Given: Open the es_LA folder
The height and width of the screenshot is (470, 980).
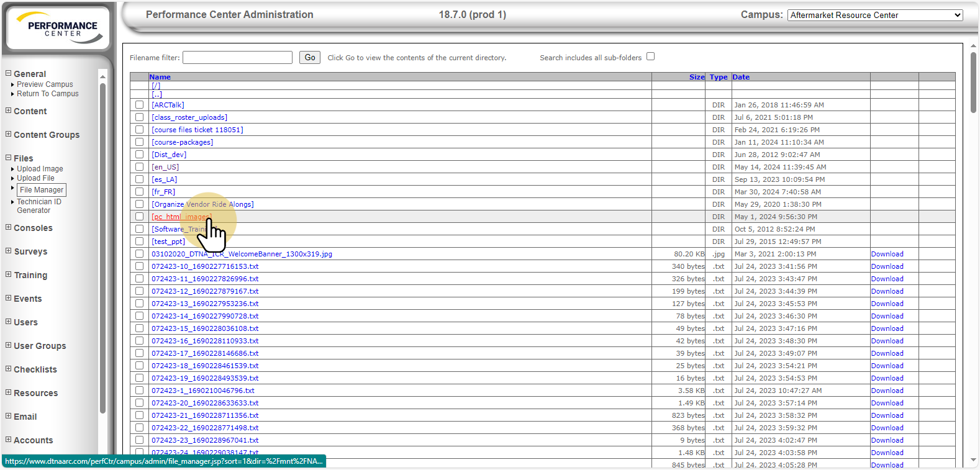Looking at the screenshot, I should (x=164, y=179).
